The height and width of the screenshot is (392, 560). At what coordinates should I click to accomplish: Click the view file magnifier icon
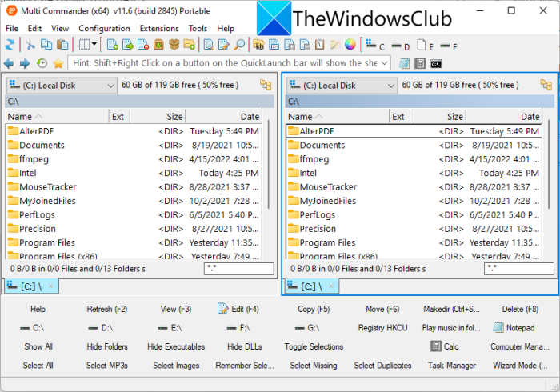(x=209, y=45)
